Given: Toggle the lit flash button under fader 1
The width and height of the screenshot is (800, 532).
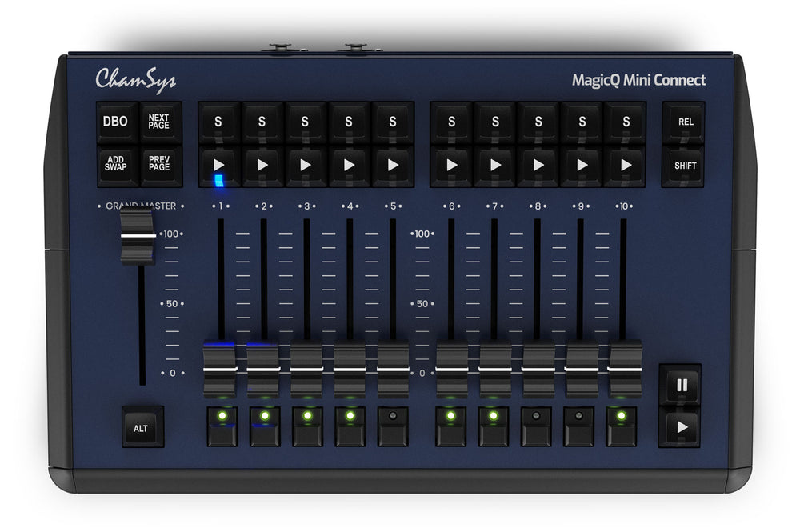Looking at the screenshot, I should [x=222, y=426].
